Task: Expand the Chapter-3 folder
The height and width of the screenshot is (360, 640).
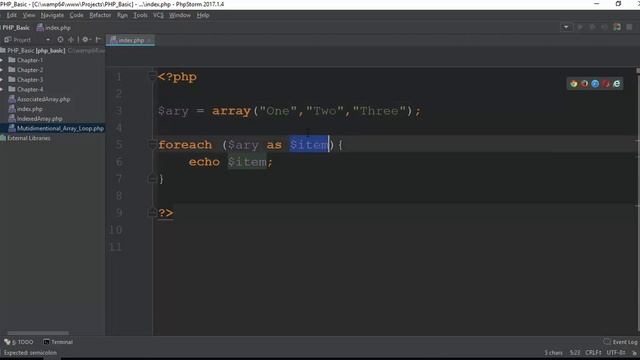Action: coord(2,80)
